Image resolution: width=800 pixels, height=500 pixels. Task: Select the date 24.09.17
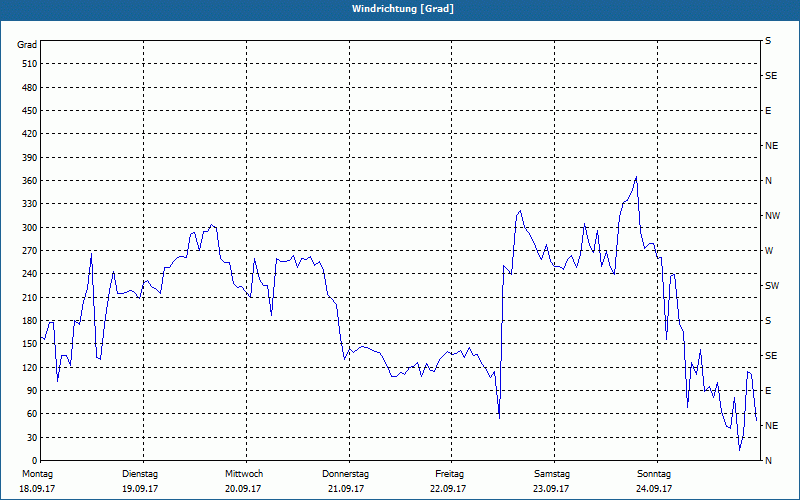tap(654, 489)
